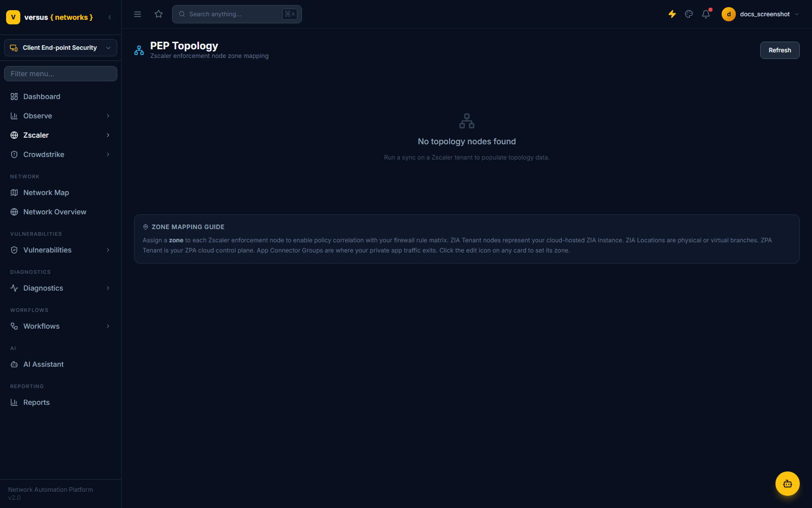812x508 pixels.
Task: Expand the Zscaler menu chevron
Action: point(108,135)
